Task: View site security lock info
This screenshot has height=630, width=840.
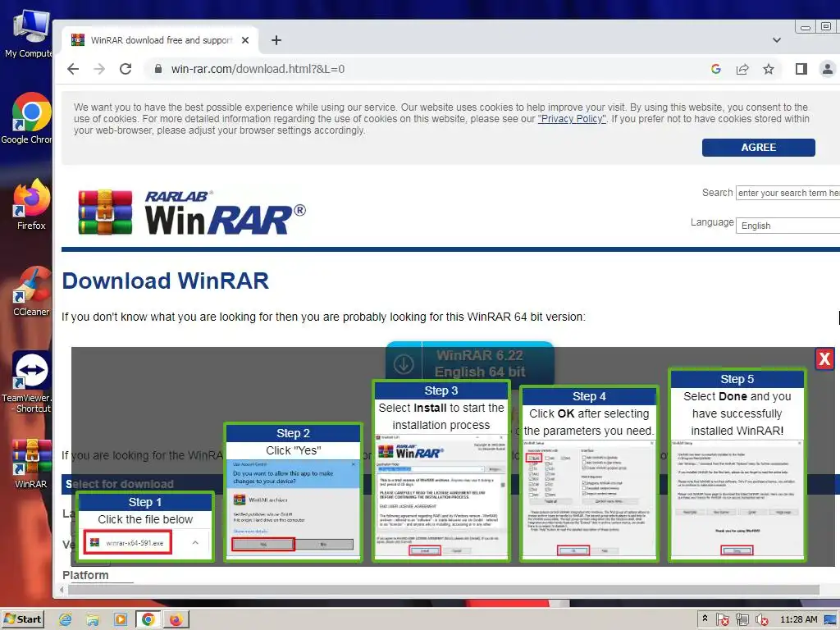Action: [x=157, y=69]
